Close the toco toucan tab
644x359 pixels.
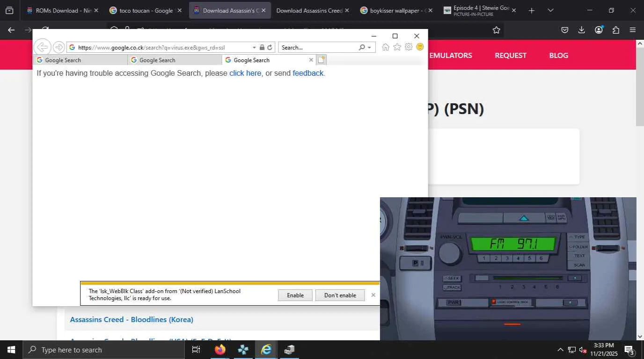click(179, 10)
